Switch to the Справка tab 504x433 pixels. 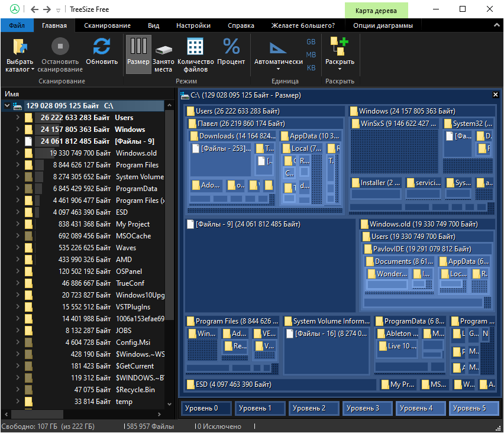click(241, 25)
